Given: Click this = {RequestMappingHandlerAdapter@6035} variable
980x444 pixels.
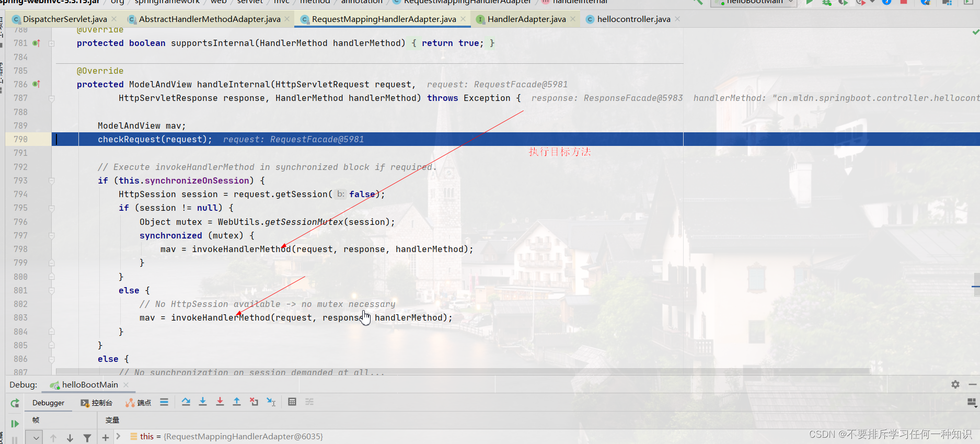Looking at the screenshot, I should 232,437.
